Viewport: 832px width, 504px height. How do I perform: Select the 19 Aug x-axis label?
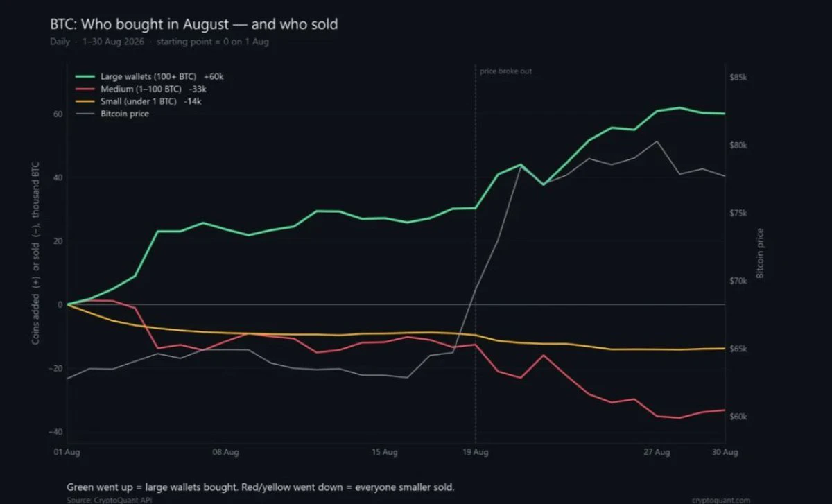point(476,452)
